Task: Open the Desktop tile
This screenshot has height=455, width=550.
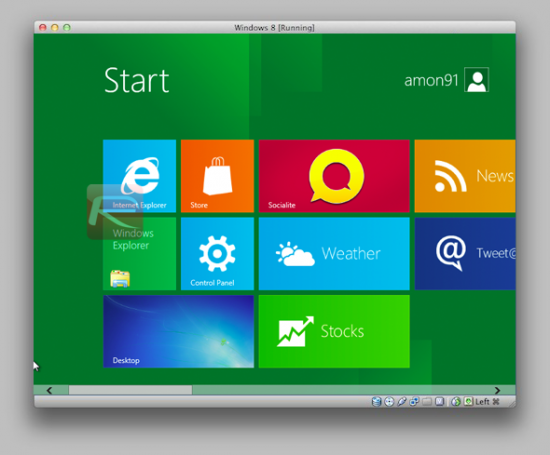Action: coord(178,331)
